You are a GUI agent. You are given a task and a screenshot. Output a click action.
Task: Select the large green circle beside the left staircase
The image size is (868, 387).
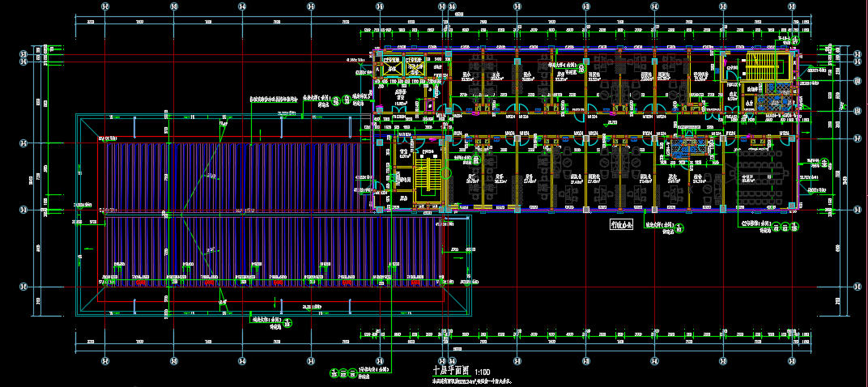pyautogui.click(x=446, y=173)
